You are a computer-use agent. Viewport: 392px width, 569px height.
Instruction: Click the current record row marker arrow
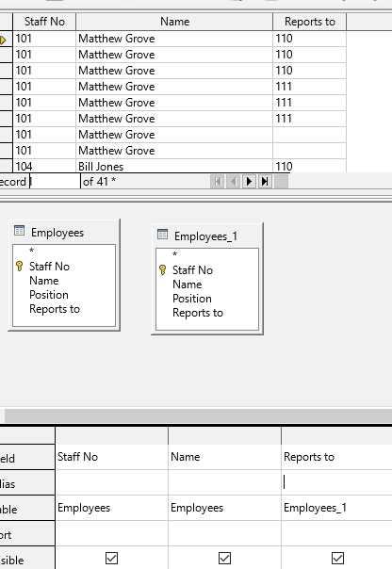point(3,40)
